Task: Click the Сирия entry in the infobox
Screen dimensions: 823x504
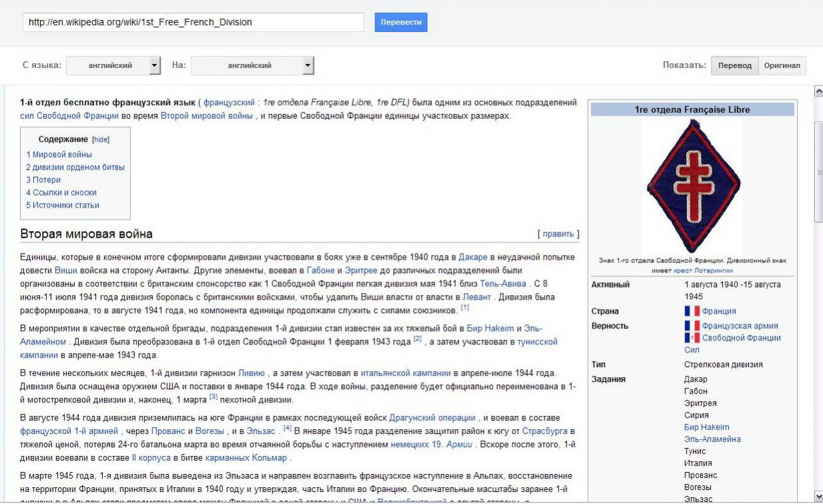Action: (696, 415)
